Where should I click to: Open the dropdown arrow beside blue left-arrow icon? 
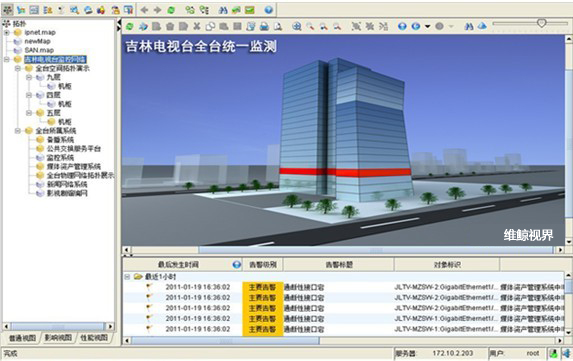tap(427, 26)
